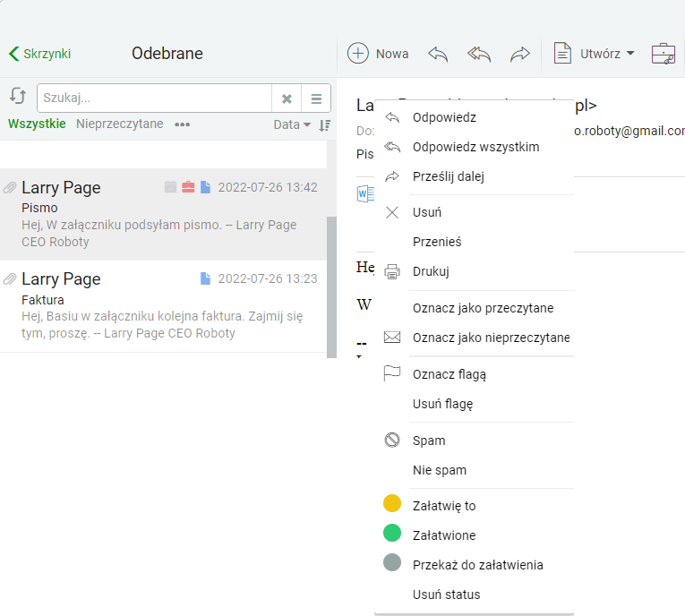Select Oznacz flagą menu item
Screen dimensions: 685x616
474,374
